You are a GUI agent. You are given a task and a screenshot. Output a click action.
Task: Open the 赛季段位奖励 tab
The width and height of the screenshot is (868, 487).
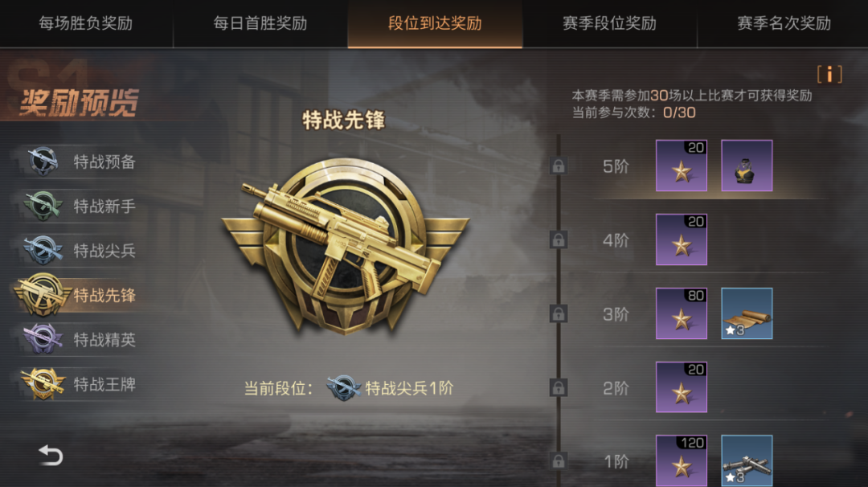(x=609, y=23)
